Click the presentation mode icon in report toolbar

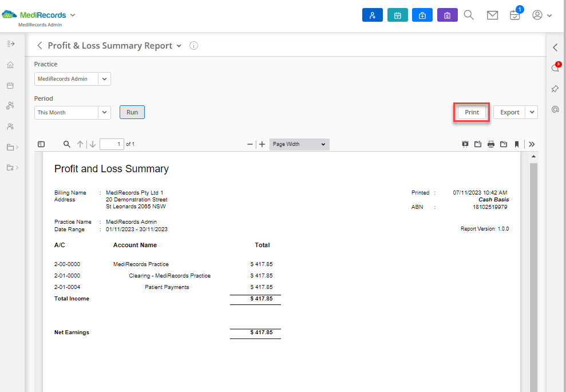465,144
